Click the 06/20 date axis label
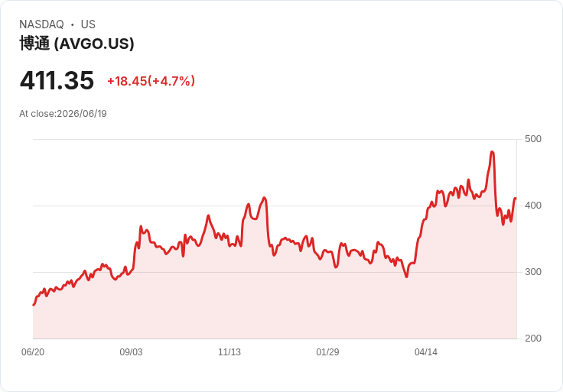This screenshot has height=392, width=563. (x=33, y=352)
